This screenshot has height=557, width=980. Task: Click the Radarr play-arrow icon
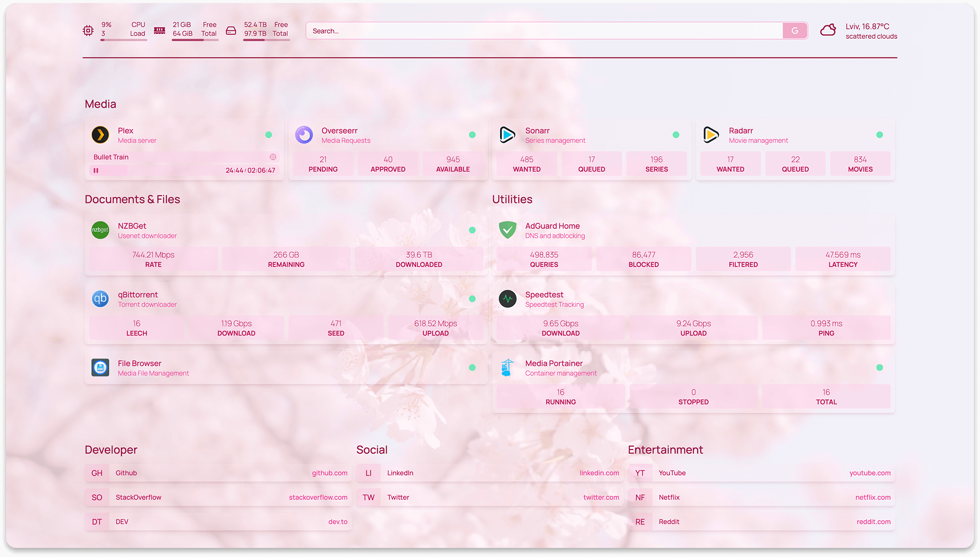(x=711, y=135)
